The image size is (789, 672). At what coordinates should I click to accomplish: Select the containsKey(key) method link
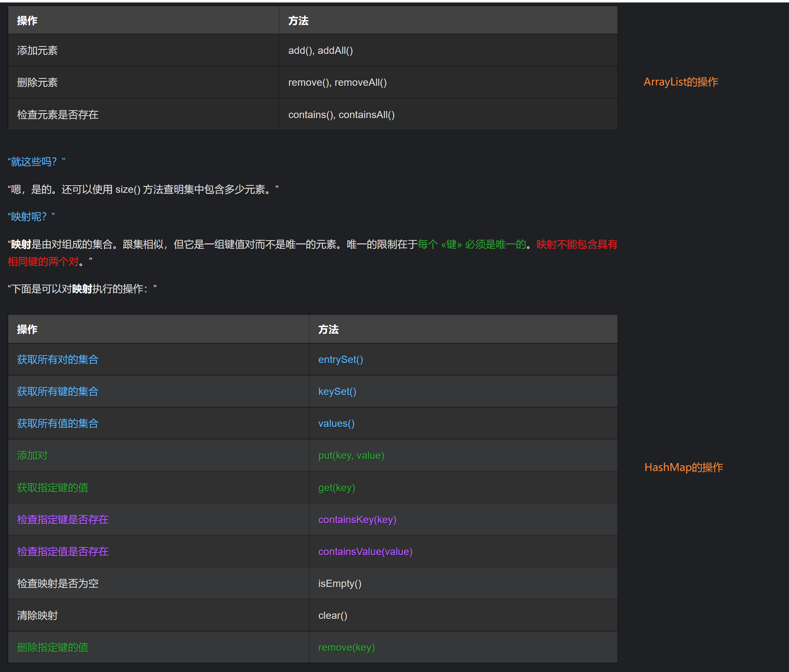tap(357, 519)
